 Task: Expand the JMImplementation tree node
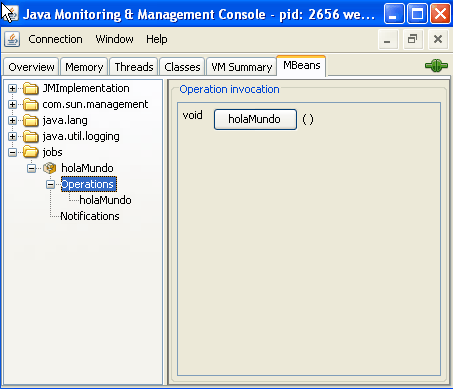point(12,88)
